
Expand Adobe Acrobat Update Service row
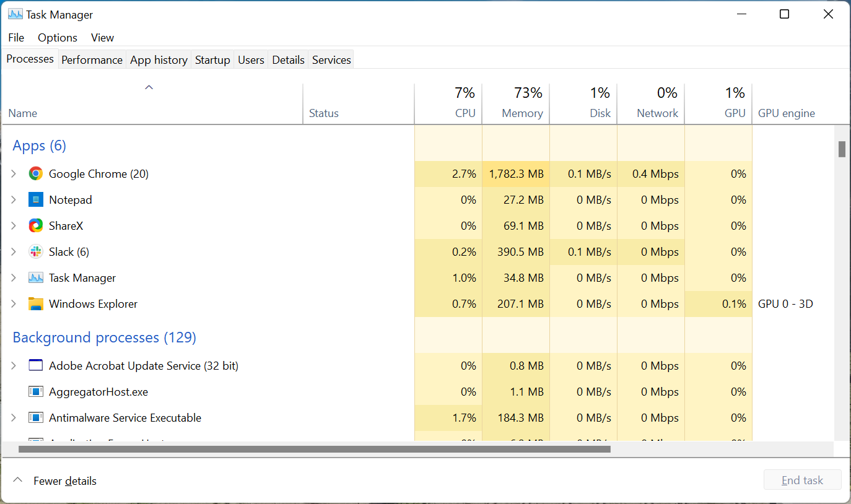14,366
